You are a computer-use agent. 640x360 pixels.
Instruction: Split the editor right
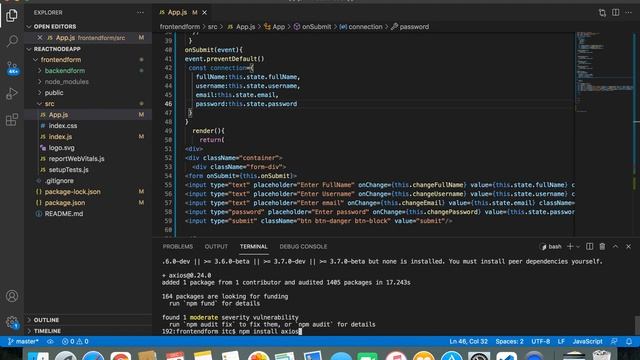[616, 13]
